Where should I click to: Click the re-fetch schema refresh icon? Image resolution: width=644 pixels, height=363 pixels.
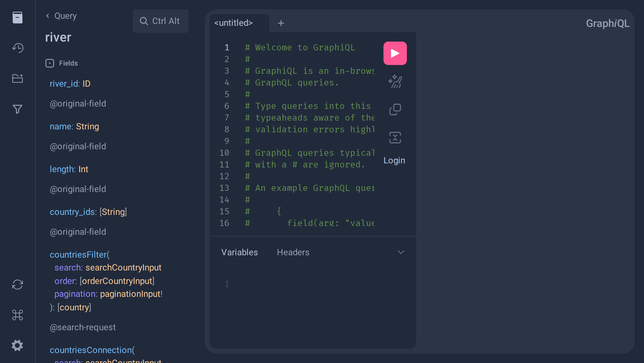tap(18, 285)
